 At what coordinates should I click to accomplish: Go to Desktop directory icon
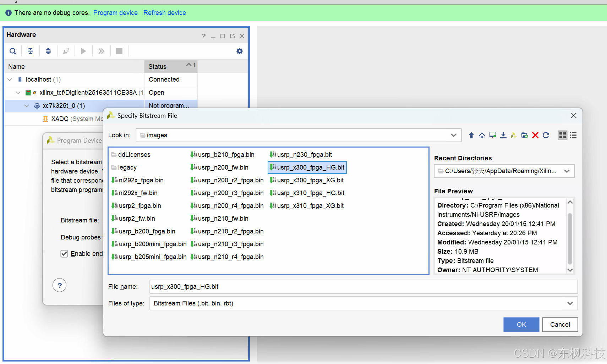pos(492,135)
